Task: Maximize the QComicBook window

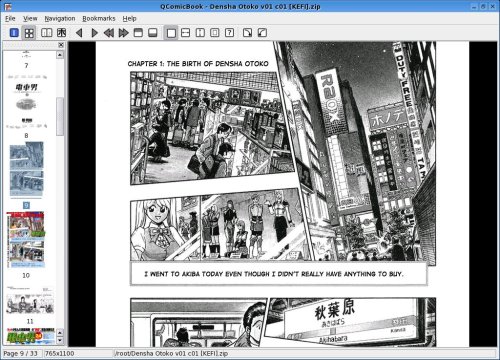Action: (483, 6)
